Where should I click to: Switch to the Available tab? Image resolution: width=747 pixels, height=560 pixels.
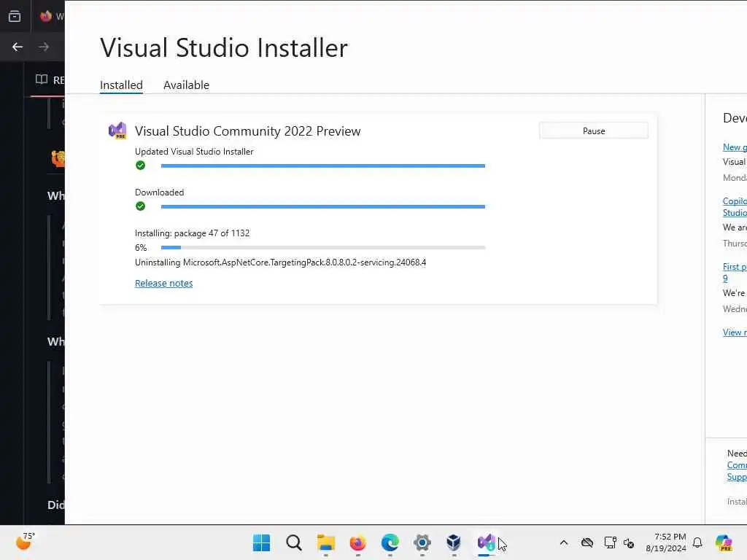(186, 85)
